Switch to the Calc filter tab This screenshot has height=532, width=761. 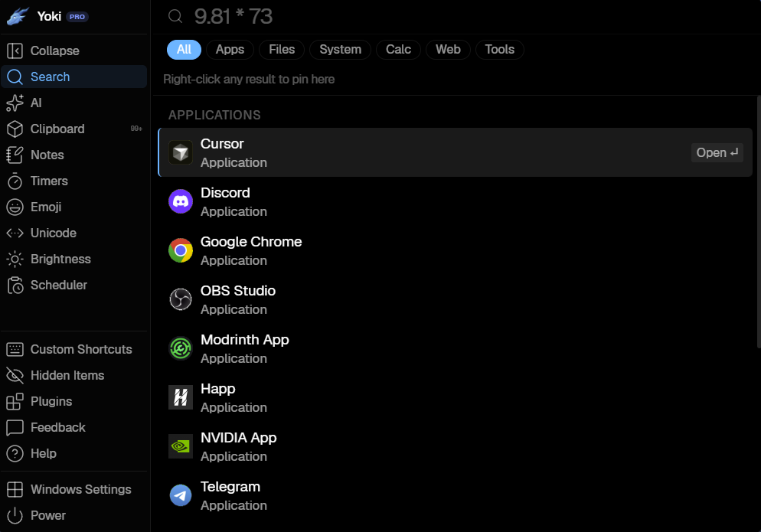coord(398,50)
